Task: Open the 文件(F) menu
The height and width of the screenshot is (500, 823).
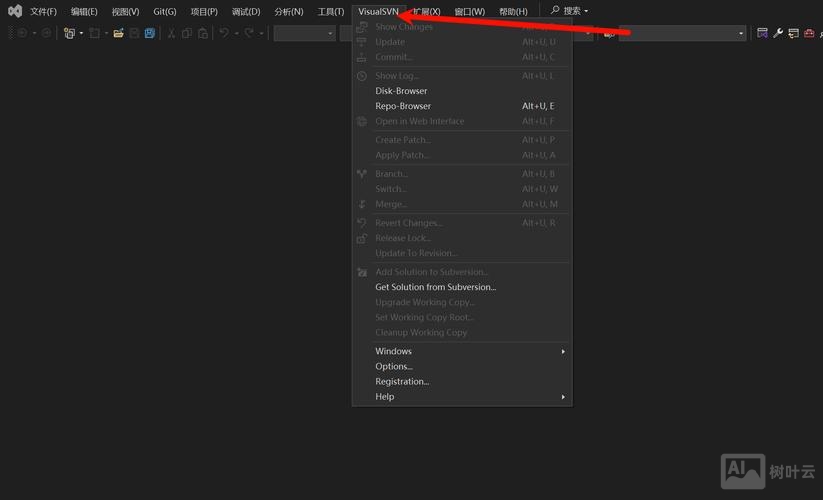Action: pyautogui.click(x=43, y=11)
